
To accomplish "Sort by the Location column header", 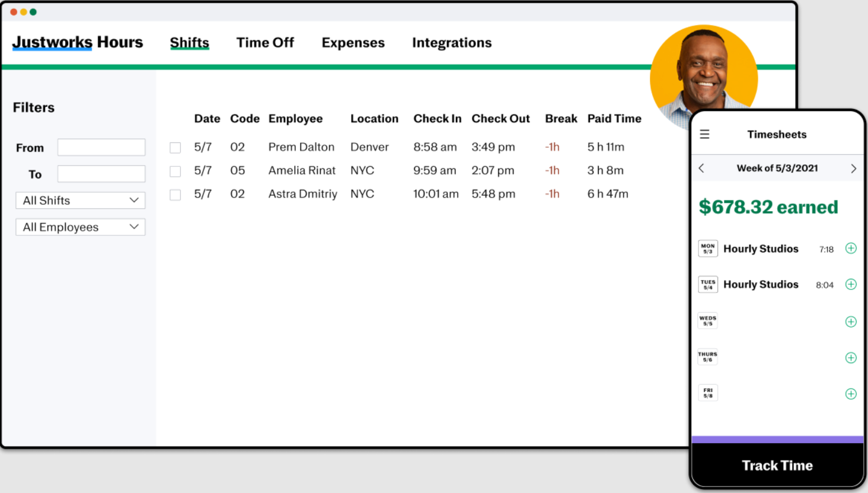I will click(374, 119).
